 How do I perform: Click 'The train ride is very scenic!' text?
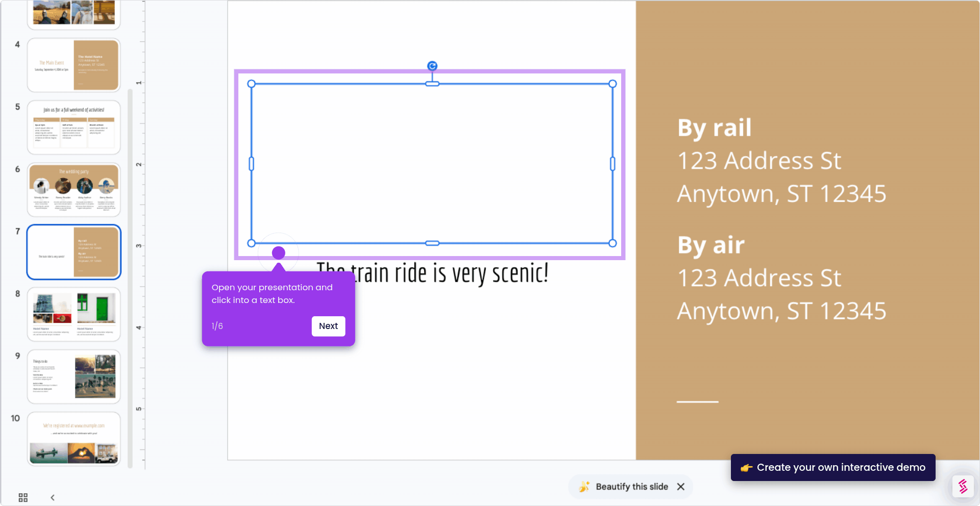432,273
